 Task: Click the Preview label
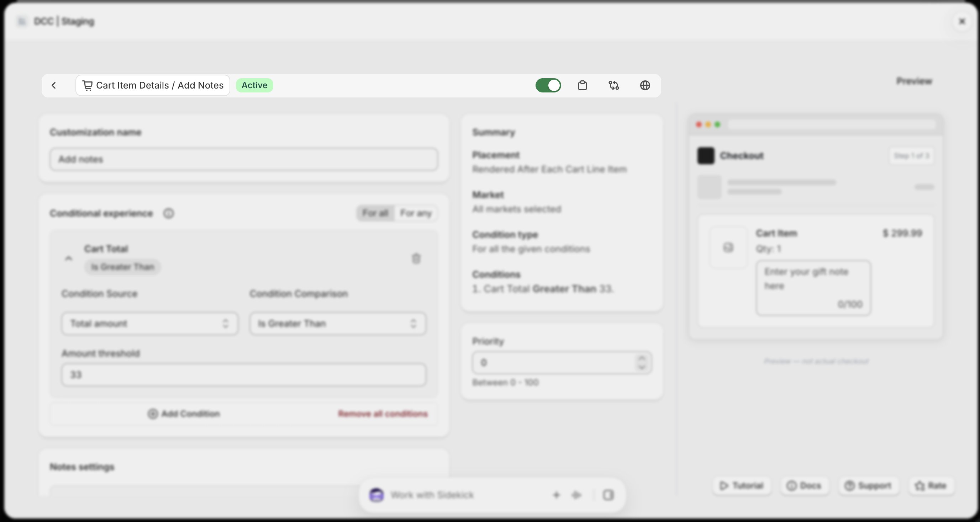click(914, 81)
